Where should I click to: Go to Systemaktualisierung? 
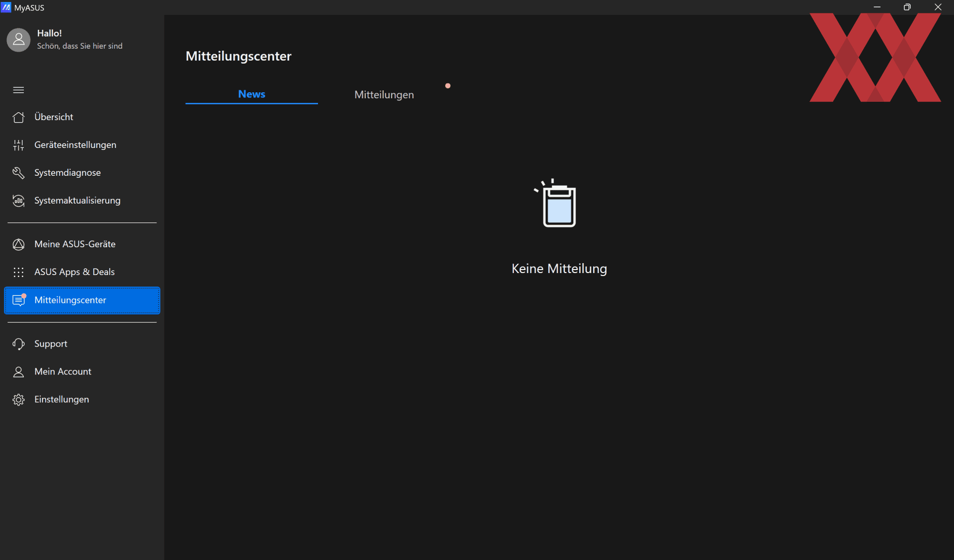click(x=82, y=201)
